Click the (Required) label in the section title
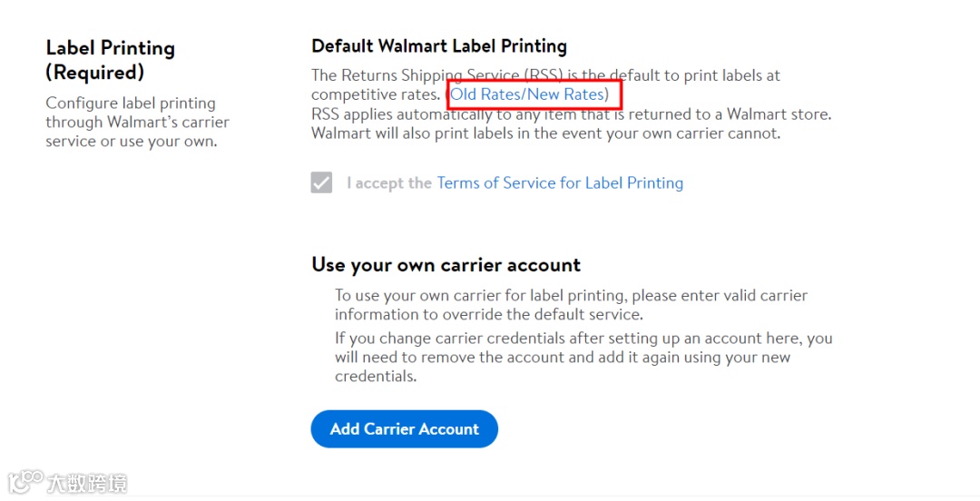 coord(95,73)
